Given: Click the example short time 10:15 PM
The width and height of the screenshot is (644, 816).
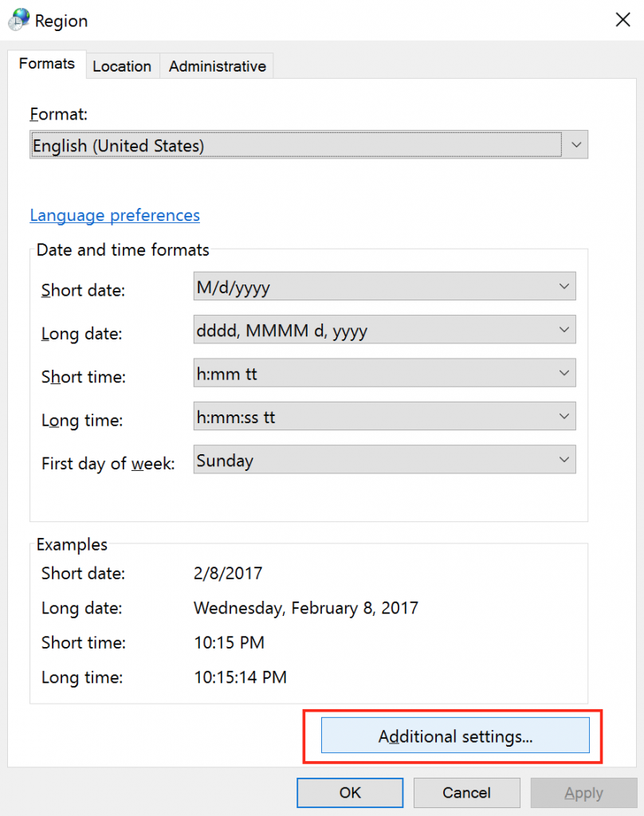Looking at the screenshot, I should point(229,642).
